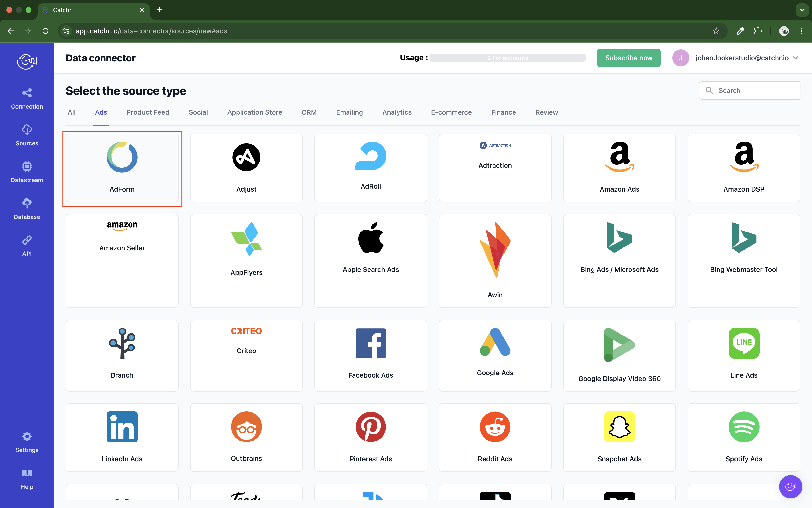Open the browser extensions puzzle icon
The image size is (812, 508).
[x=758, y=31]
